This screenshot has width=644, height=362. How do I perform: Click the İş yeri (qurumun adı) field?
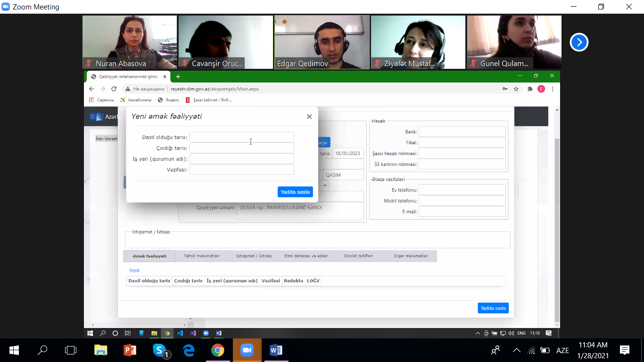click(x=242, y=159)
